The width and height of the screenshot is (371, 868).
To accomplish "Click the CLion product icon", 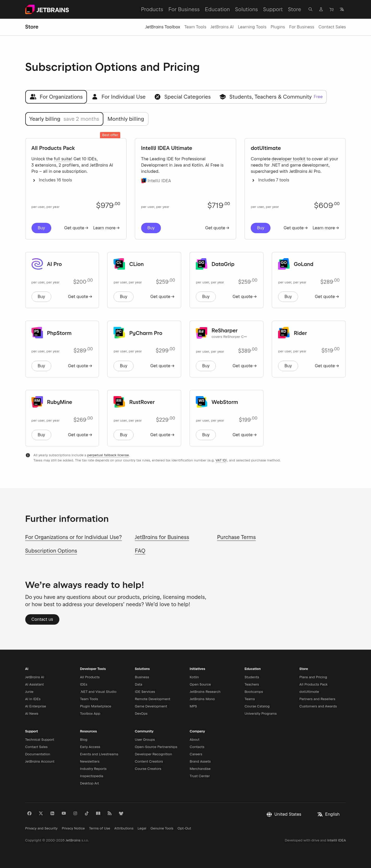I will (x=119, y=264).
